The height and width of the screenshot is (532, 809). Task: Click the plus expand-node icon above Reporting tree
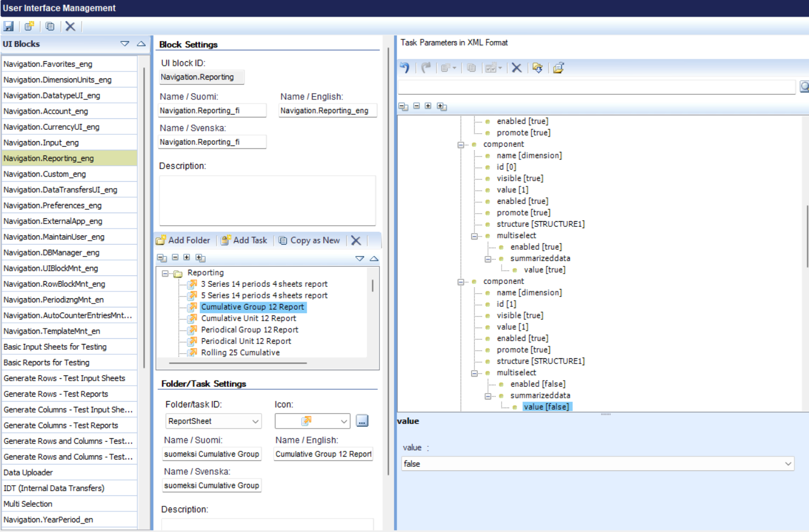(186, 257)
